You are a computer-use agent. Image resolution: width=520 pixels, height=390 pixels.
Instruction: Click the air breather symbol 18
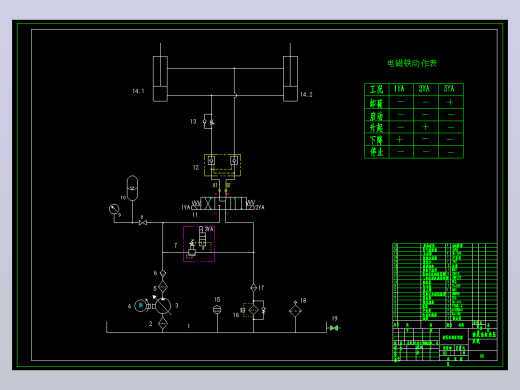pyautogui.click(x=295, y=311)
